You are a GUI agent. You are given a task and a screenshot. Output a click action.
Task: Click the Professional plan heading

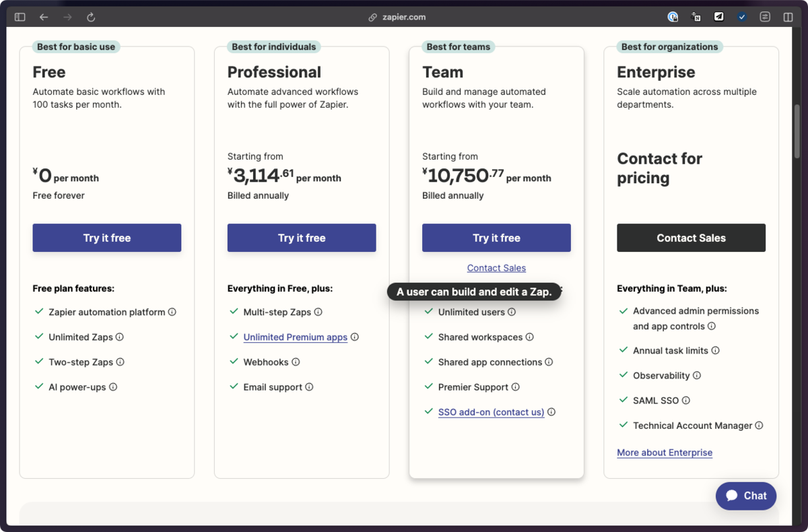click(x=274, y=72)
